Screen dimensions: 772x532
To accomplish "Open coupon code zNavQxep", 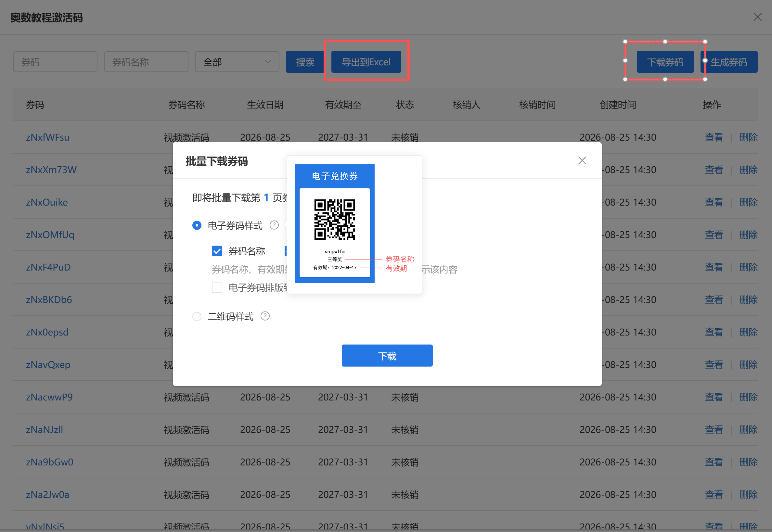I will [48, 365].
